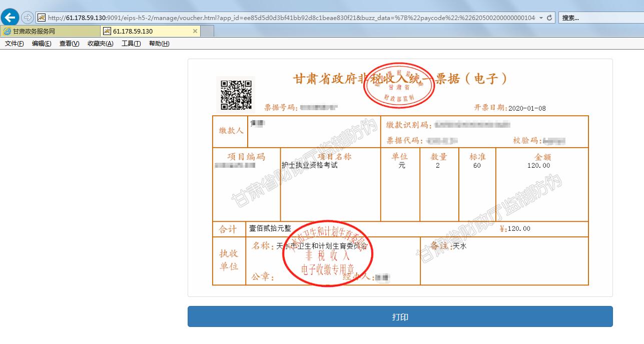Switch to the 甘肃政务服务网 tab
Image resolution: width=644 pixels, height=344 pixels.
[50, 31]
